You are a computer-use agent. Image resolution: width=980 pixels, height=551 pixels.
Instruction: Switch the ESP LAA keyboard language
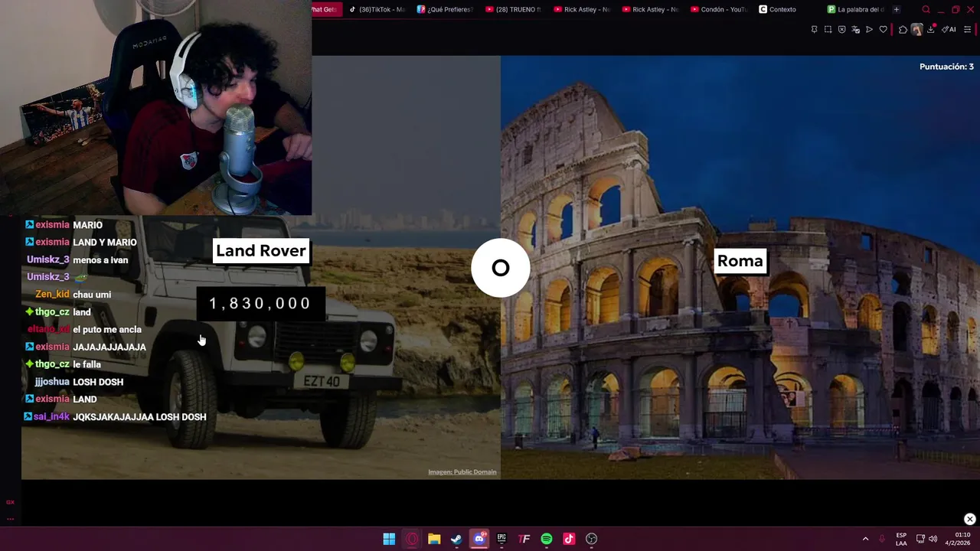tap(901, 539)
